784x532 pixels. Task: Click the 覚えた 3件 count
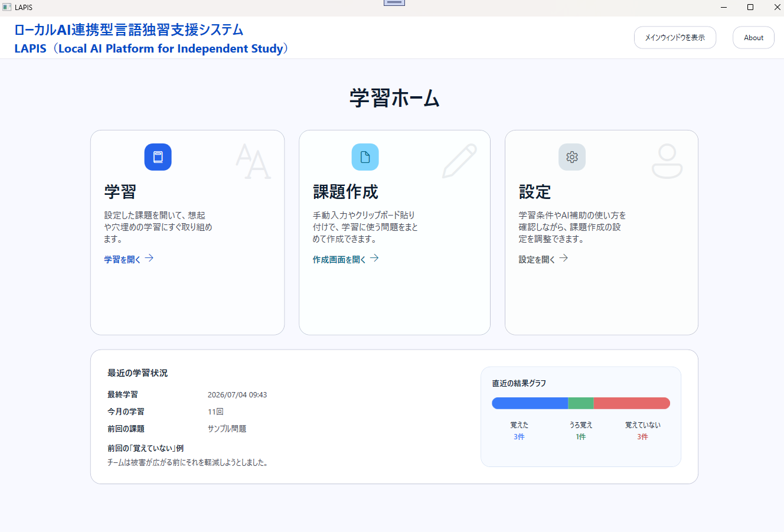coord(519,437)
